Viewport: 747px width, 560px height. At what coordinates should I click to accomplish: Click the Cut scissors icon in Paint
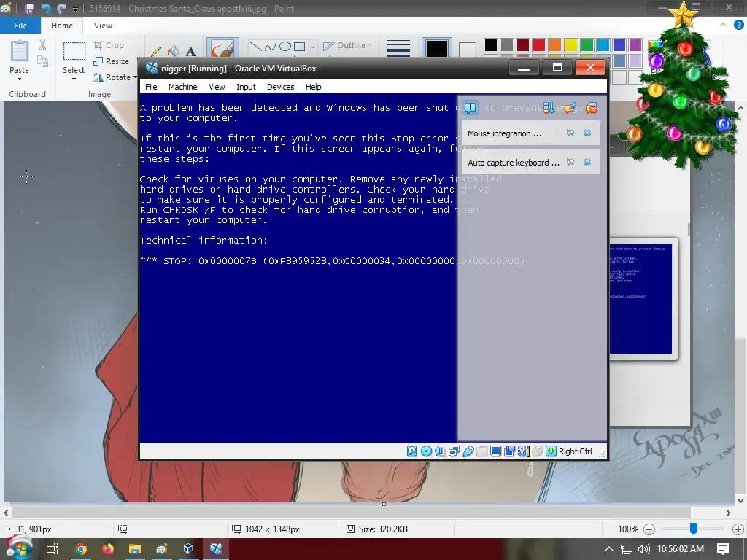[x=43, y=45]
